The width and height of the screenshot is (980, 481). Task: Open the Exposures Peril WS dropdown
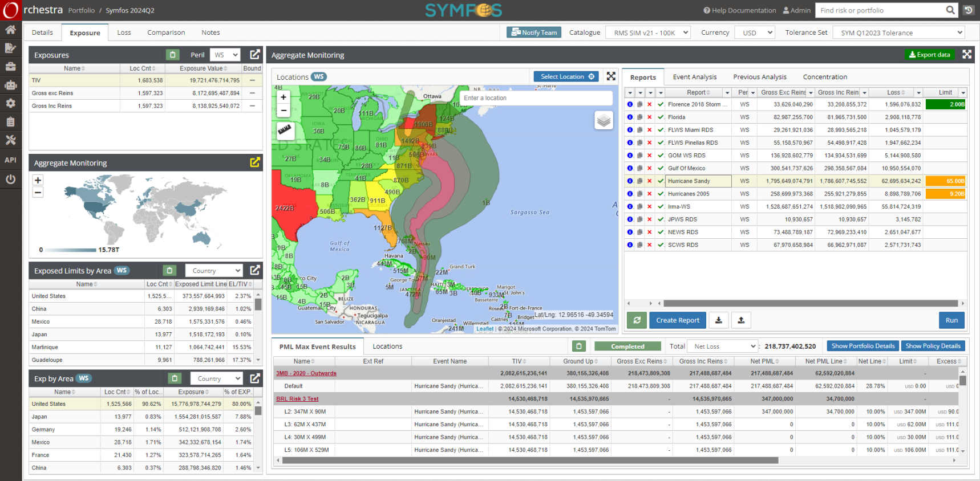pos(225,55)
